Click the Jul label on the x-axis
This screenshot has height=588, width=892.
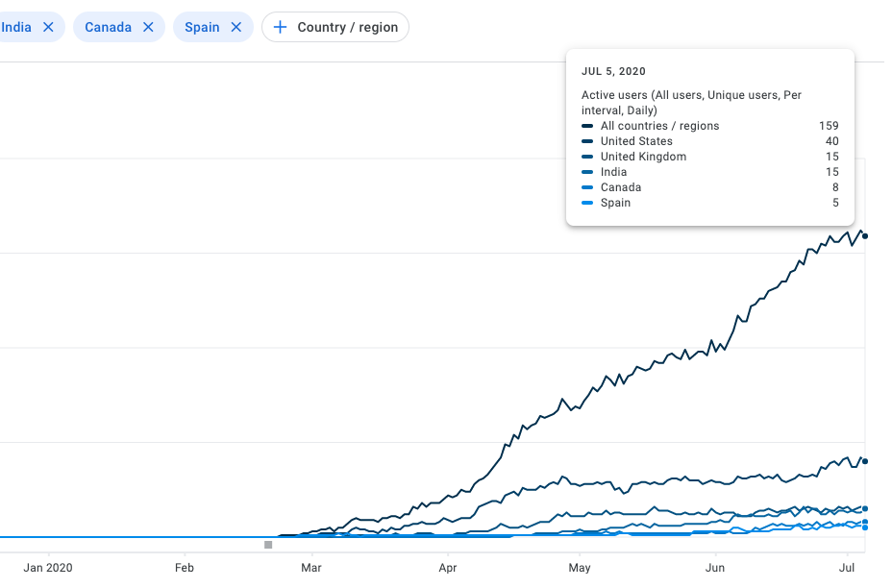(x=847, y=568)
